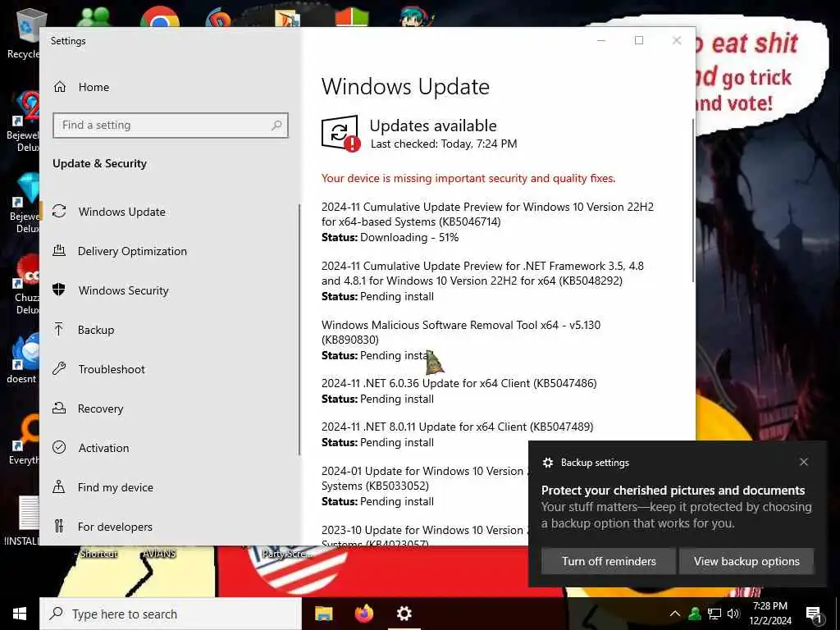Click the Recovery icon
Screen dimensions: 840x630
[59, 409]
